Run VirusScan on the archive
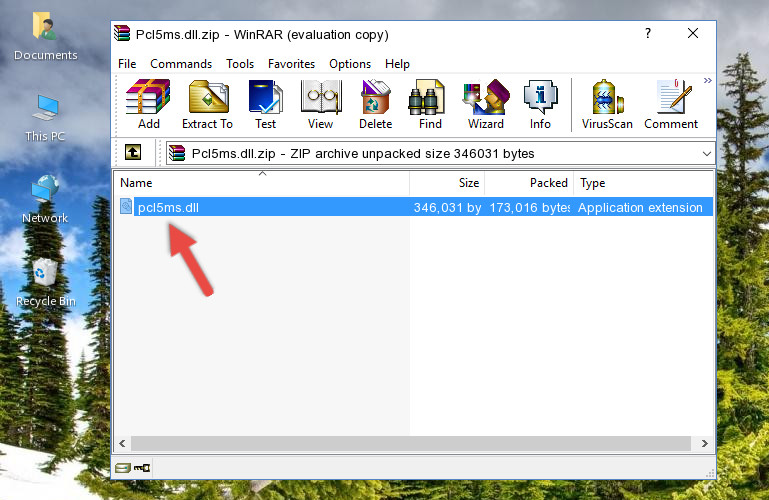This screenshot has width=769, height=500. click(x=607, y=104)
